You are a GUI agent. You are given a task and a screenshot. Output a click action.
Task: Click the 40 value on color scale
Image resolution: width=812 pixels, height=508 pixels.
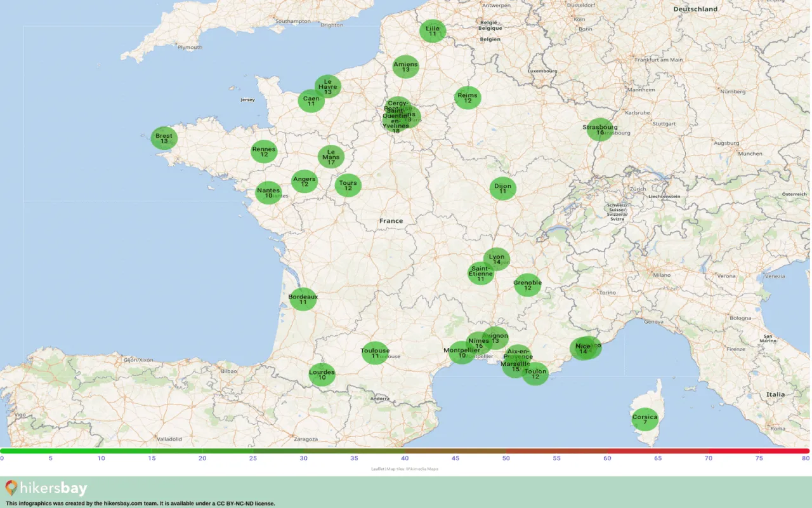[405, 458]
